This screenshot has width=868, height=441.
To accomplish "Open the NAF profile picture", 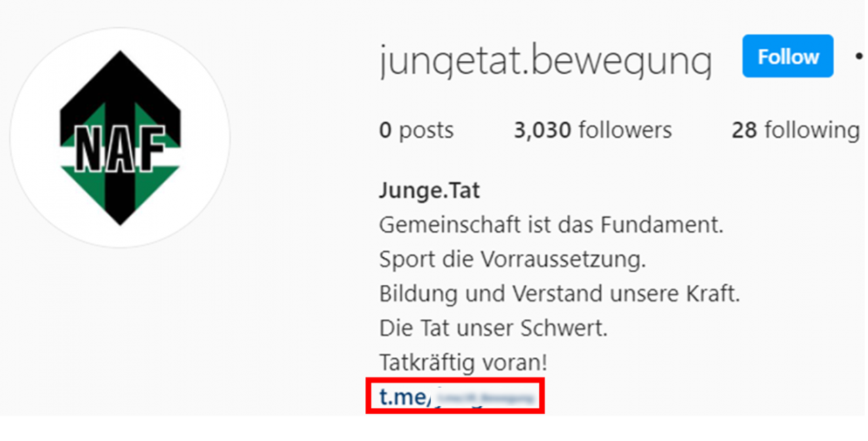I will point(120,138).
